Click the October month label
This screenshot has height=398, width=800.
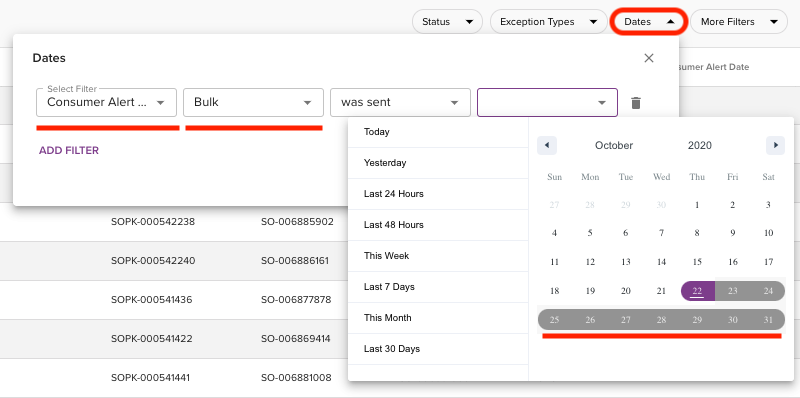(614, 145)
